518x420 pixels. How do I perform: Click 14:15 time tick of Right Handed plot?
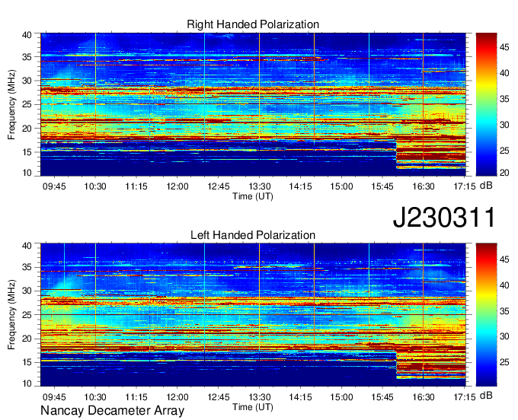tap(300, 186)
